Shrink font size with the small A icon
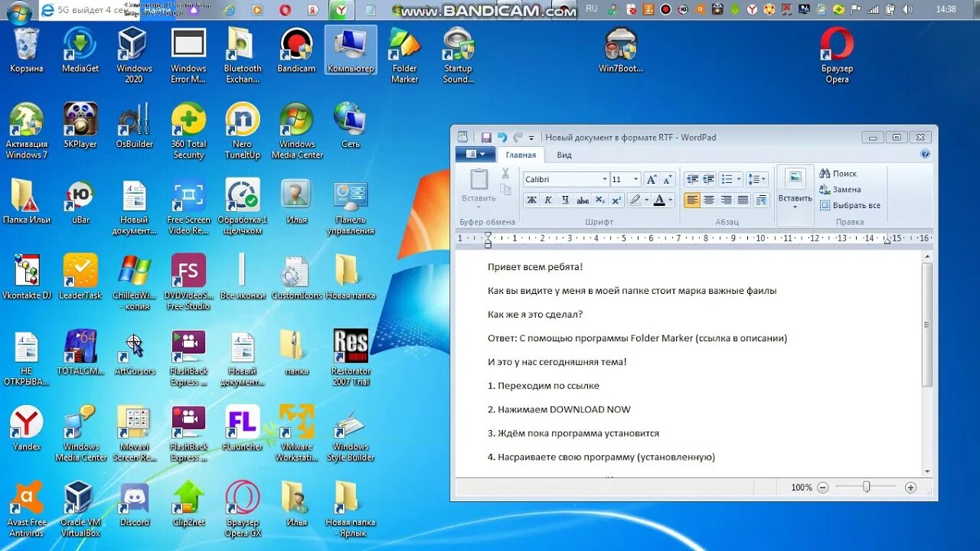This screenshot has height=551, width=980. click(666, 179)
